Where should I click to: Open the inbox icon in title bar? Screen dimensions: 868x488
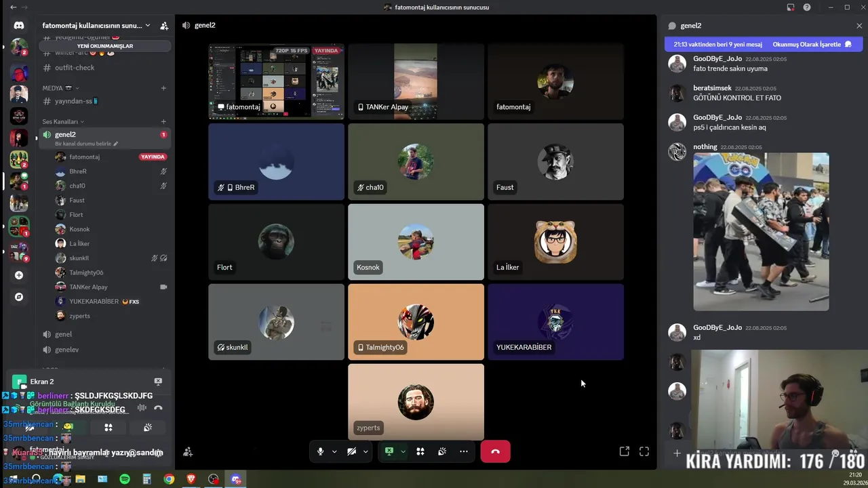click(791, 7)
